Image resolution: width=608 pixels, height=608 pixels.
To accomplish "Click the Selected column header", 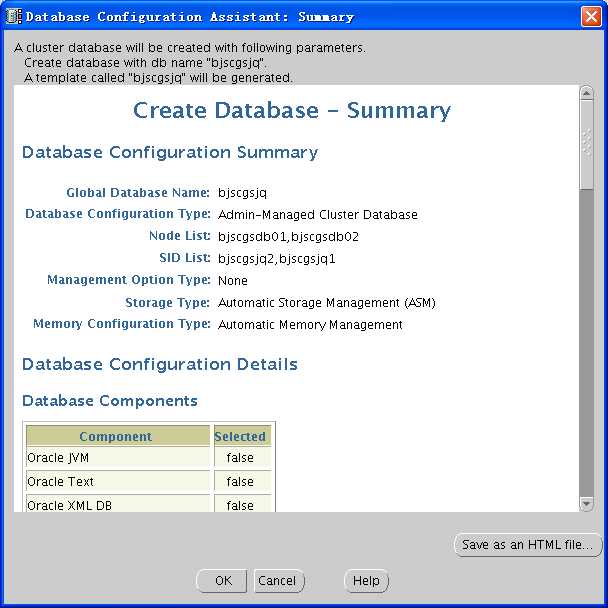I will [242, 436].
